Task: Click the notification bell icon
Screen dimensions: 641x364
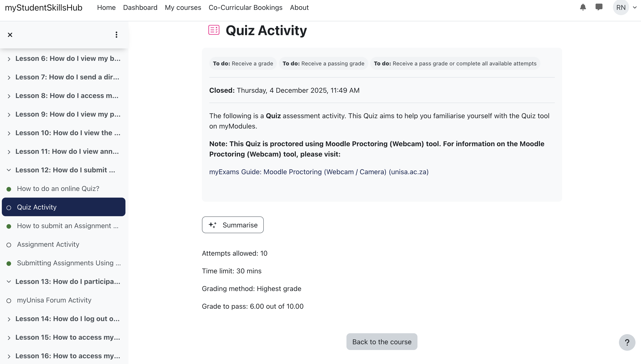Action: tap(583, 7)
